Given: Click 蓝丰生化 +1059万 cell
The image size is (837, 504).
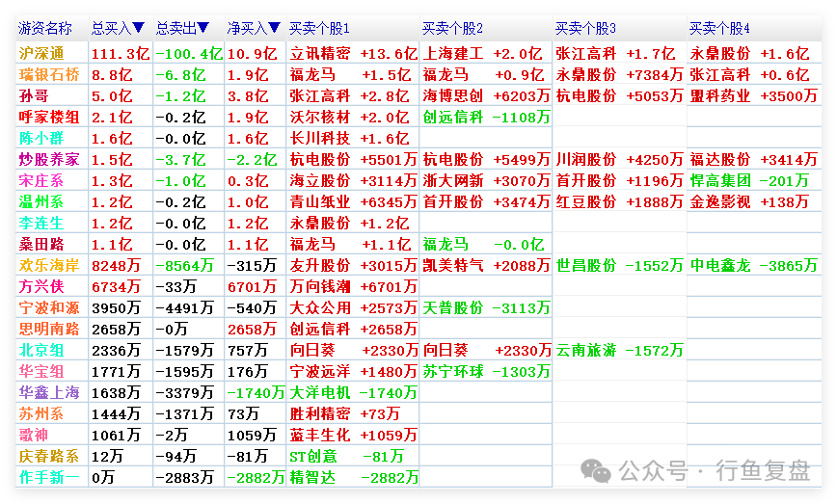Looking at the screenshot, I should pos(353,436).
